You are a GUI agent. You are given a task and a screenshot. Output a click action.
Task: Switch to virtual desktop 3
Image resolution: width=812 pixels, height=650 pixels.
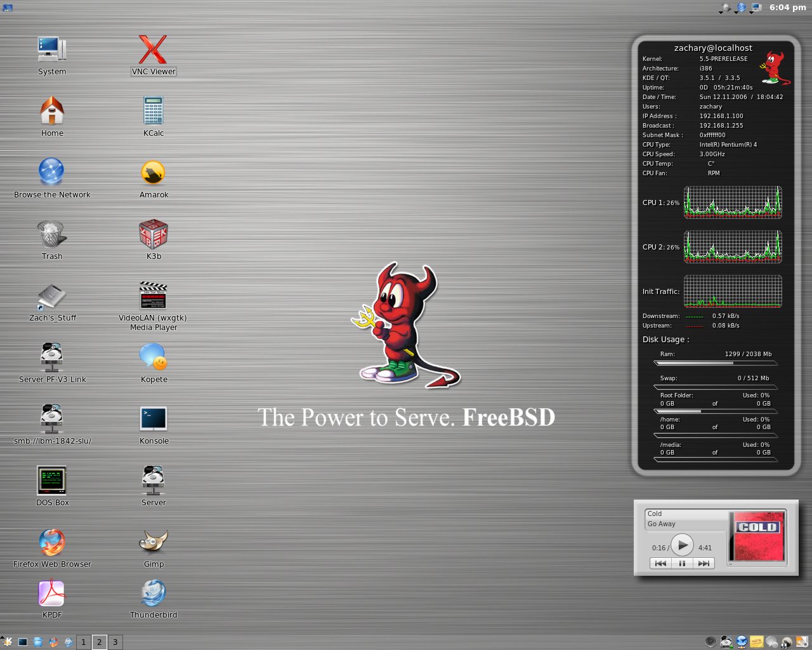[x=115, y=642]
